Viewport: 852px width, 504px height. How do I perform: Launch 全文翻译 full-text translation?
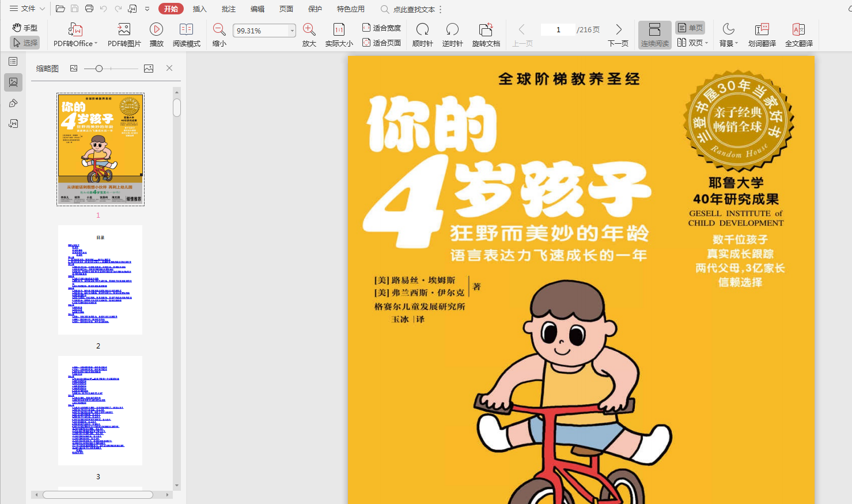click(x=798, y=35)
